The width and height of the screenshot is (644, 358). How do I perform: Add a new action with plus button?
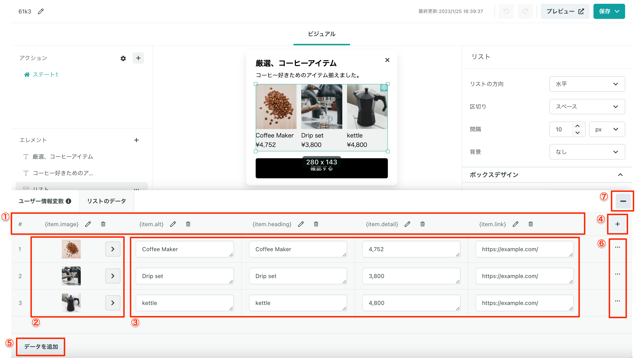point(138,58)
